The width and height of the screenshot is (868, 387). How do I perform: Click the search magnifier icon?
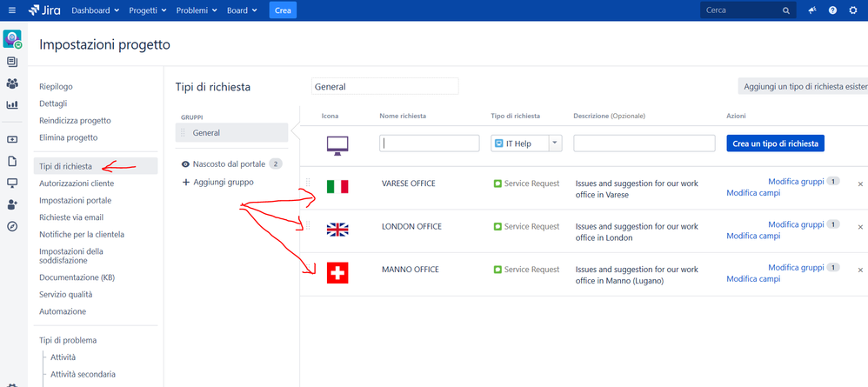pos(786,10)
